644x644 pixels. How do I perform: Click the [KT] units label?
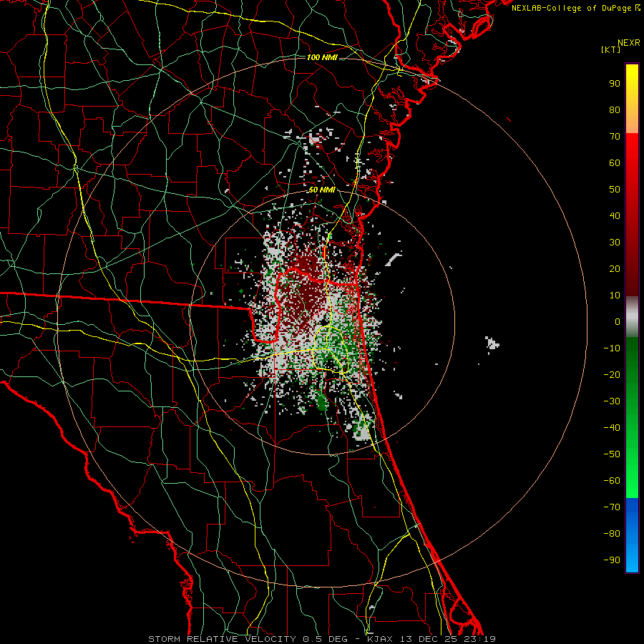click(x=611, y=49)
